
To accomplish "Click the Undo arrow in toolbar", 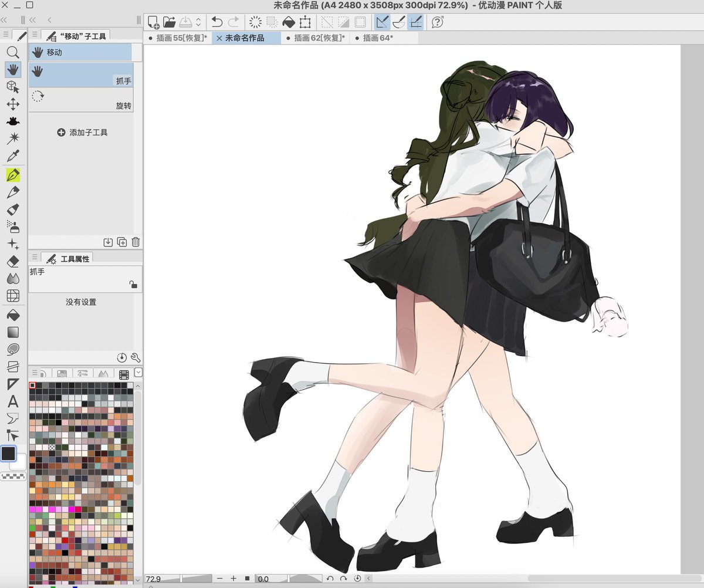I will coord(216,22).
